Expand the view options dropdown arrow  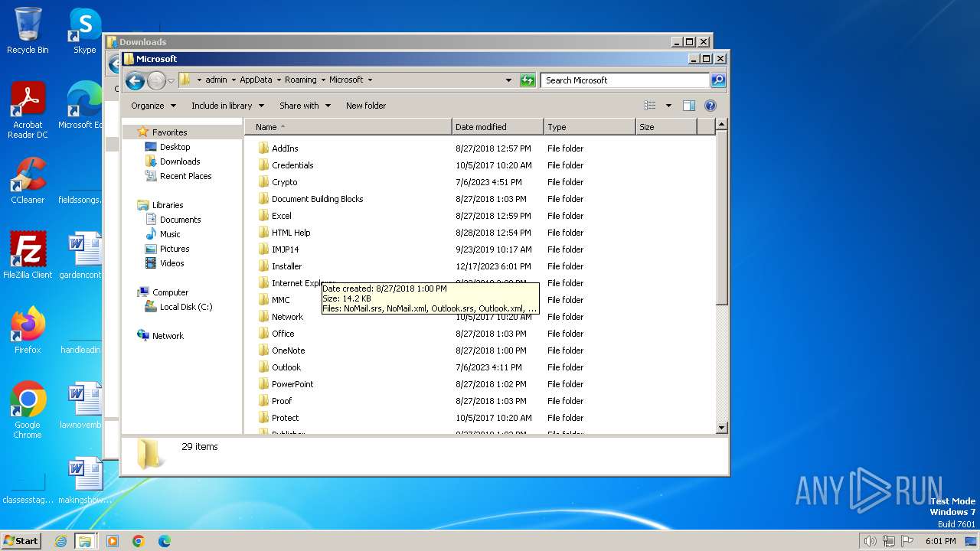(x=668, y=106)
